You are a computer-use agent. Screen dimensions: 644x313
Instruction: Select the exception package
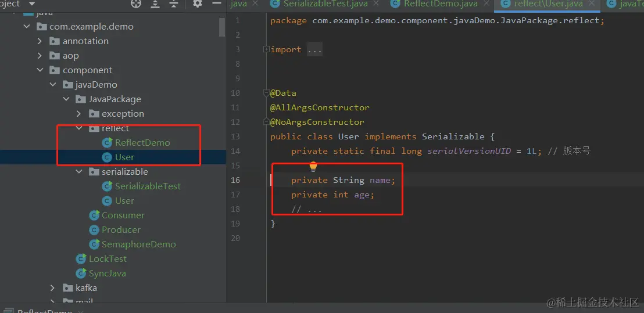point(123,114)
